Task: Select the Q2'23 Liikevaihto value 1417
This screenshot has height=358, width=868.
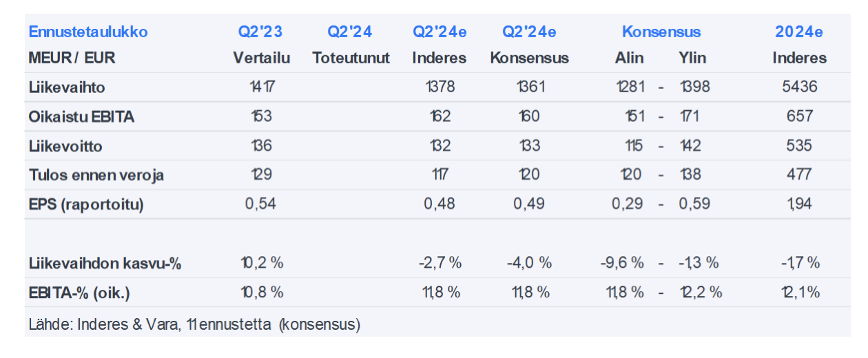Action: (x=262, y=87)
